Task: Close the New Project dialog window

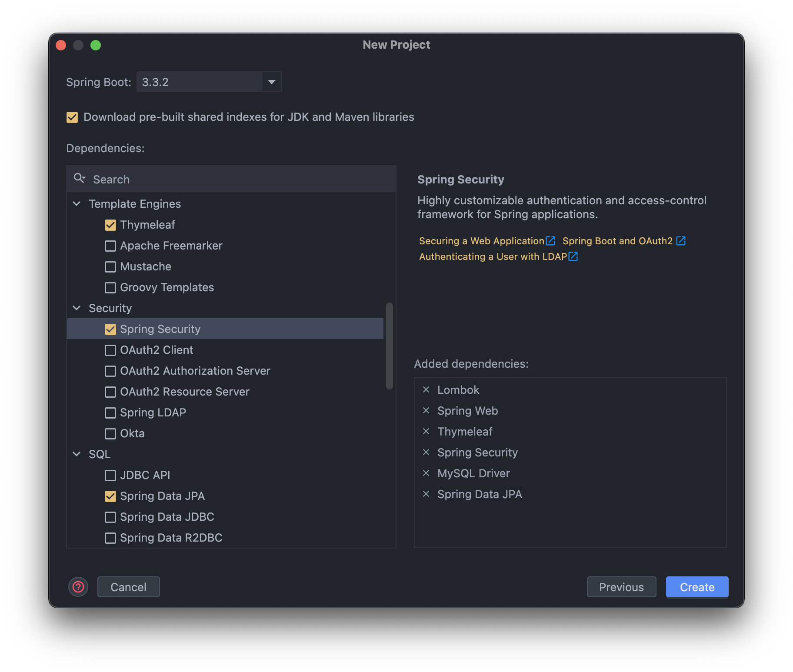Action: coord(61,45)
